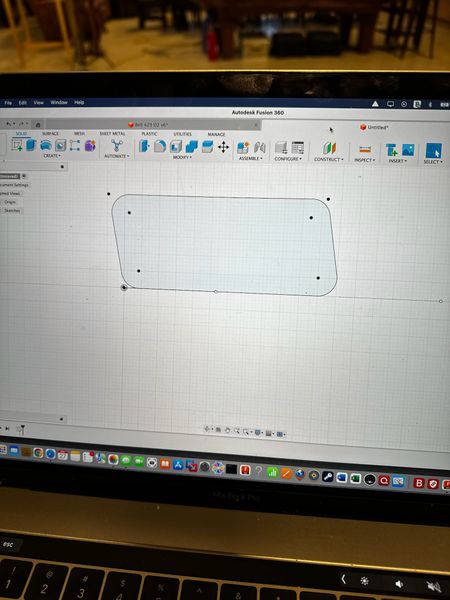Click the Offset Plane icon in Construct
This screenshot has width=450, height=600.
[329, 148]
